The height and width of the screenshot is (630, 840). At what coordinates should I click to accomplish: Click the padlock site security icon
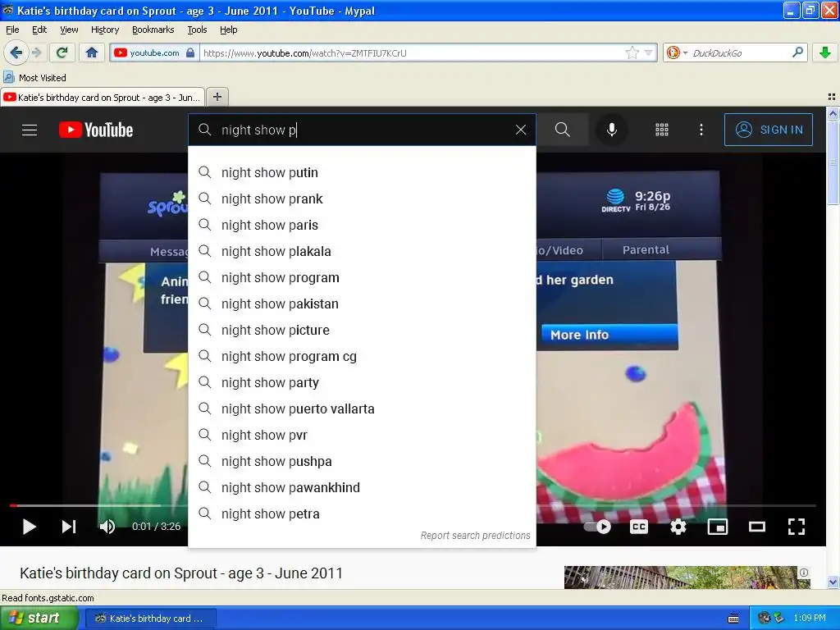click(x=190, y=52)
